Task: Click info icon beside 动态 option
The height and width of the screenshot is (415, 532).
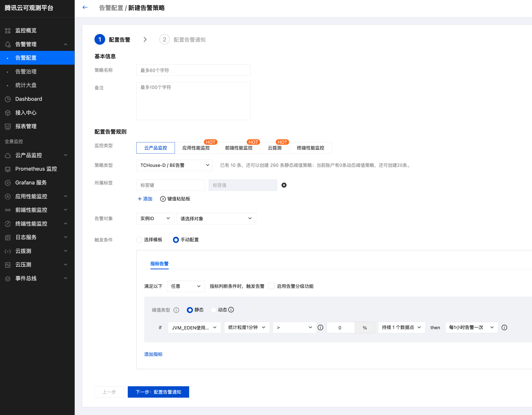Action: 231,310
